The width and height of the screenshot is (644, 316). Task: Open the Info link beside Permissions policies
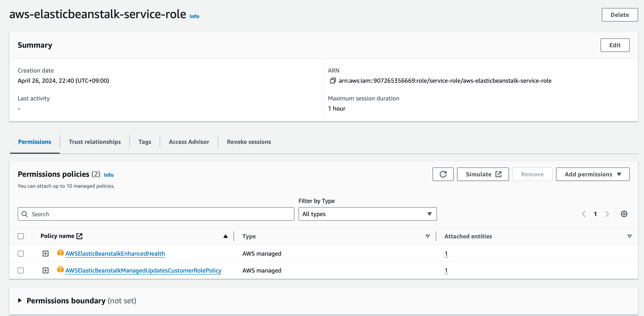(108, 175)
